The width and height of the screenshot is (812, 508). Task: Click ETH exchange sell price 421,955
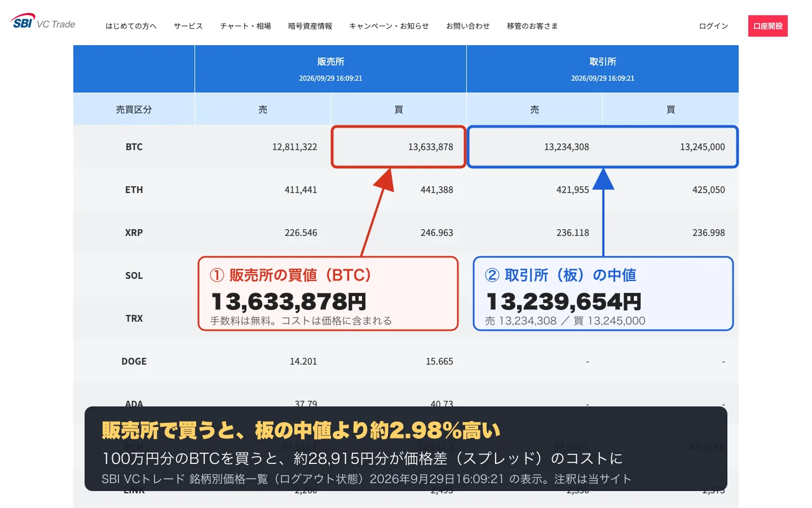573,190
